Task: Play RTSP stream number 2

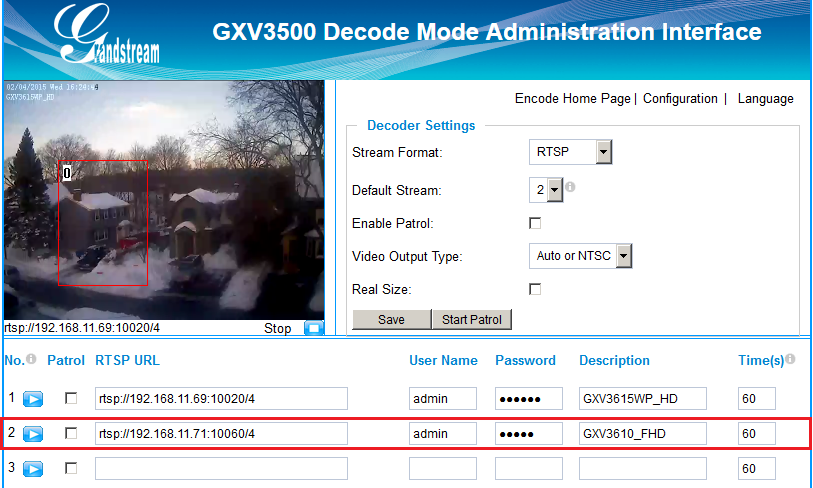Action: click(x=33, y=434)
